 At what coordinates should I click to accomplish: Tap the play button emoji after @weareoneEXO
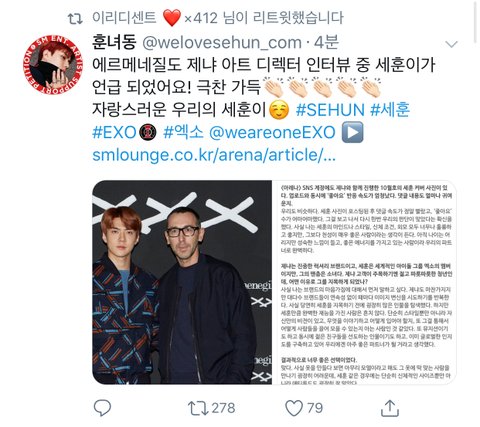[353, 132]
